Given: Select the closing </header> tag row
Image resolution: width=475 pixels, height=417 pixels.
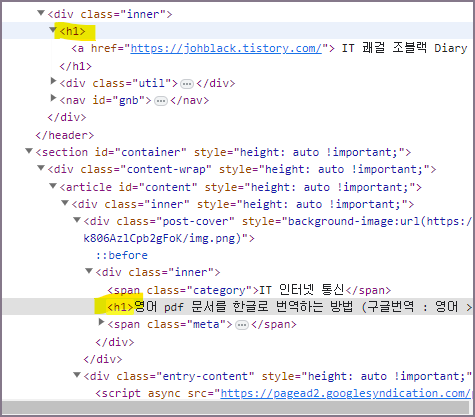Looking at the screenshot, I should (65, 135).
